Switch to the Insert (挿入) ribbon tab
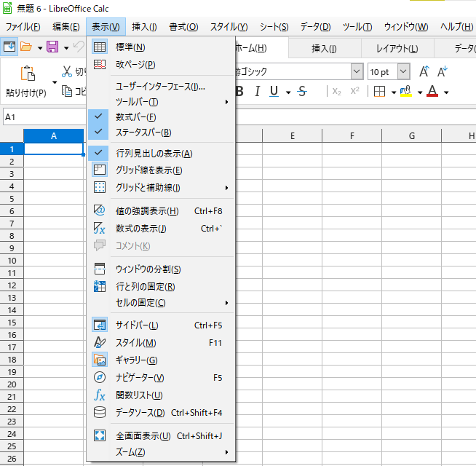 coord(324,48)
